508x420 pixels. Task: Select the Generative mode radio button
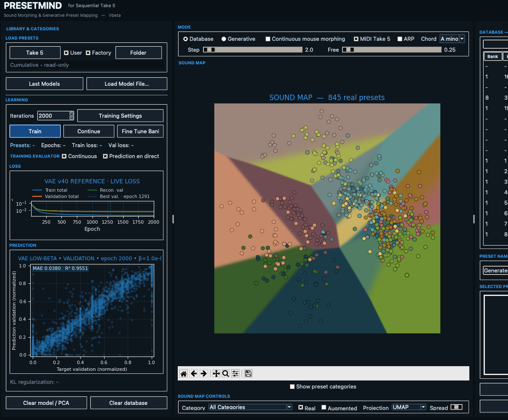point(224,39)
